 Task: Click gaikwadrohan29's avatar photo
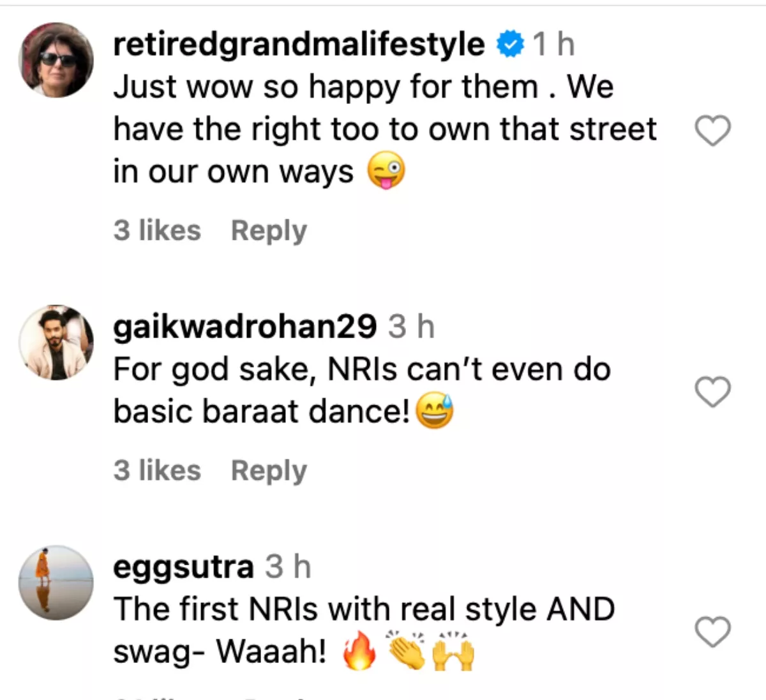pos(57,343)
